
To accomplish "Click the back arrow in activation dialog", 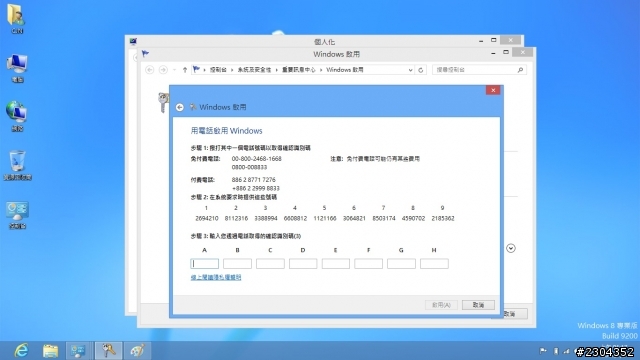I will coord(180,107).
